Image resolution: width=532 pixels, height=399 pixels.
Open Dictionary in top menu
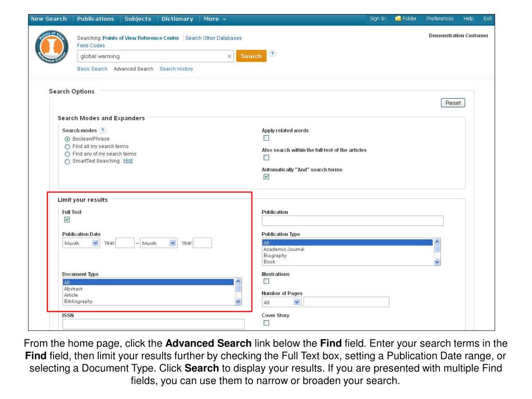click(177, 19)
